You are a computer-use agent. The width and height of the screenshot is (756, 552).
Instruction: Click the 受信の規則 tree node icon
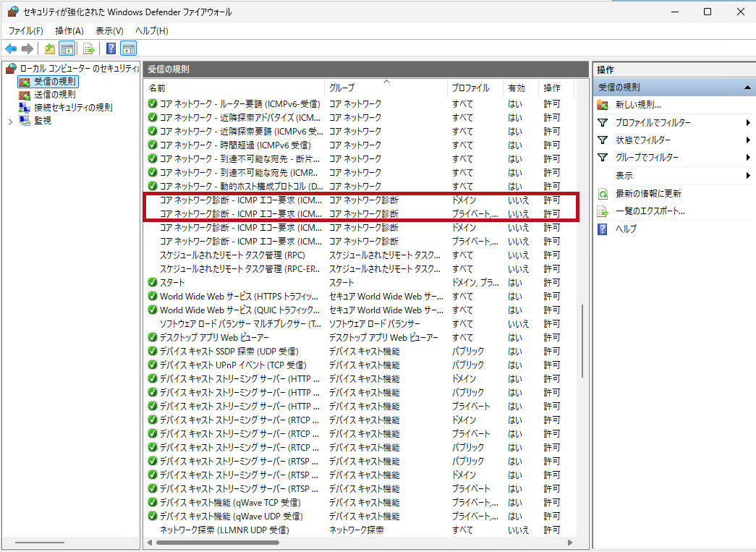[x=25, y=82]
